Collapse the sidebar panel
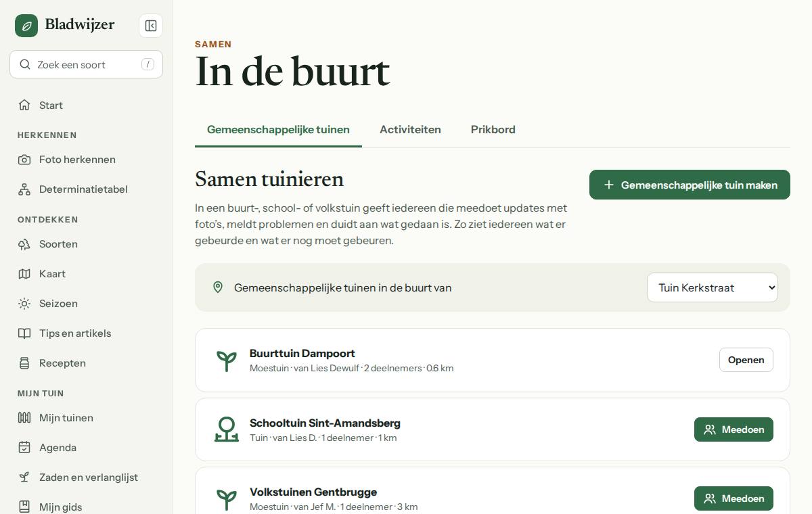This screenshot has height=514, width=812. (151, 26)
